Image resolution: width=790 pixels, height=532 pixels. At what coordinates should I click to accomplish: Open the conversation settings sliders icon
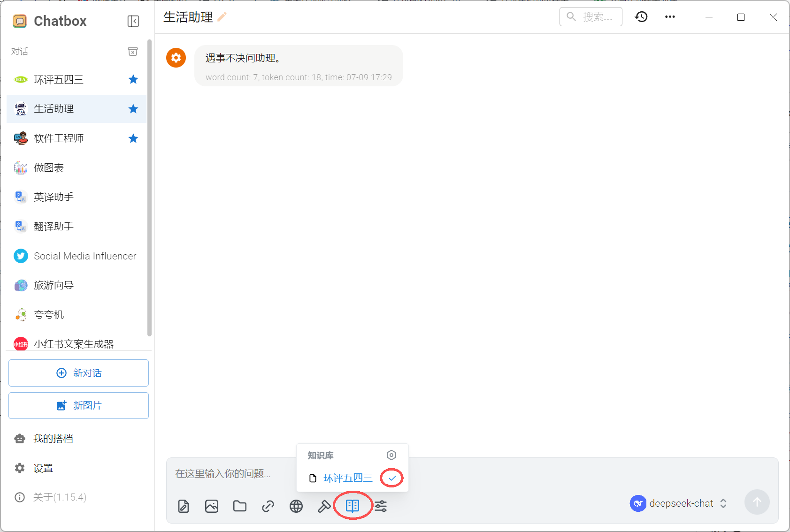tap(381, 506)
